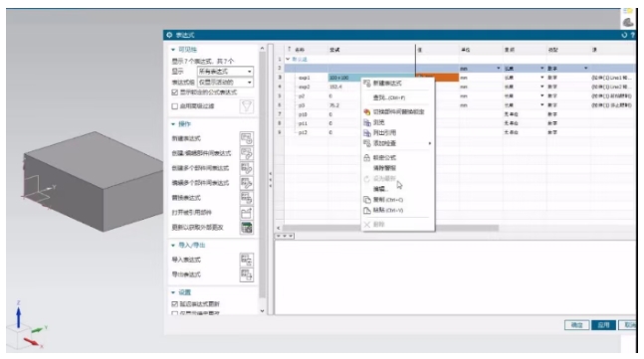This screenshot has width=644, height=359.
Task: Click the 新建表达式 icon in context menu
Action: pyautogui.click(x=366, y=84)
